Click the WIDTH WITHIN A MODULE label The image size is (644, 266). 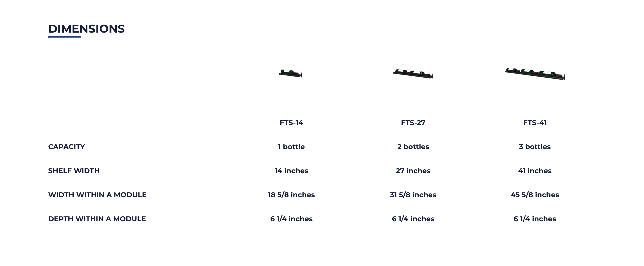pos(97,195)
